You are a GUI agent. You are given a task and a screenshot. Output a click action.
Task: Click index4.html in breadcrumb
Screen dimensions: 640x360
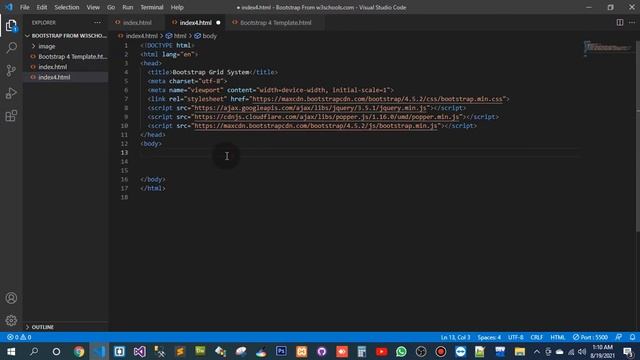[141, 36]
